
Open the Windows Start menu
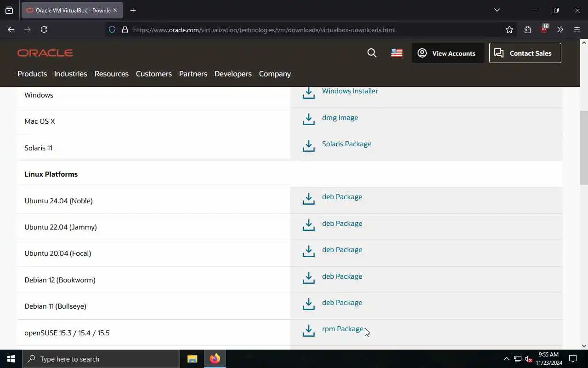tap(11, 359)
